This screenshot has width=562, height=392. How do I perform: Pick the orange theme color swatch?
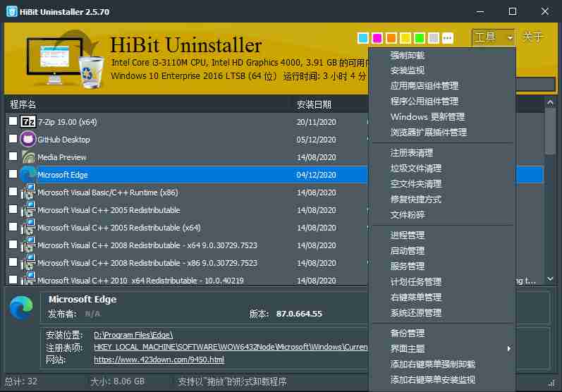coord(391,38)
